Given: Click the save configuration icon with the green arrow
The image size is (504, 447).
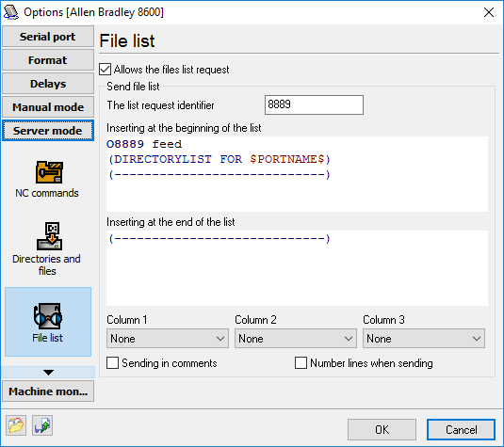Looking at the screenshot, I should tap(42, 425).
